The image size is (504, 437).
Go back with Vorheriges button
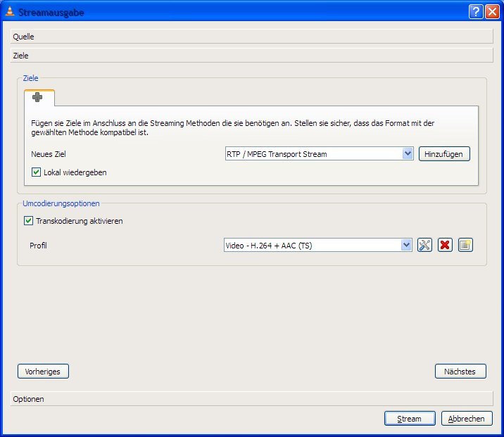43,372
